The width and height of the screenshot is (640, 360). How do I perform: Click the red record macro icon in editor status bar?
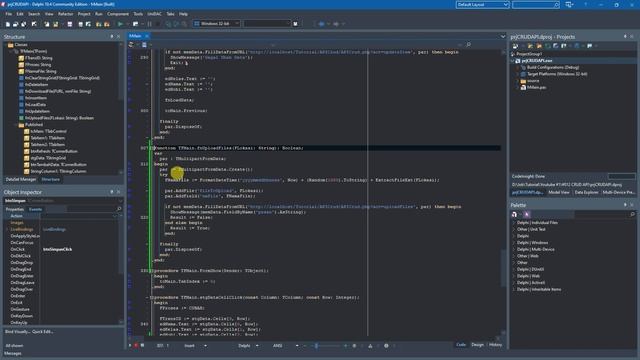pos(136,346)
